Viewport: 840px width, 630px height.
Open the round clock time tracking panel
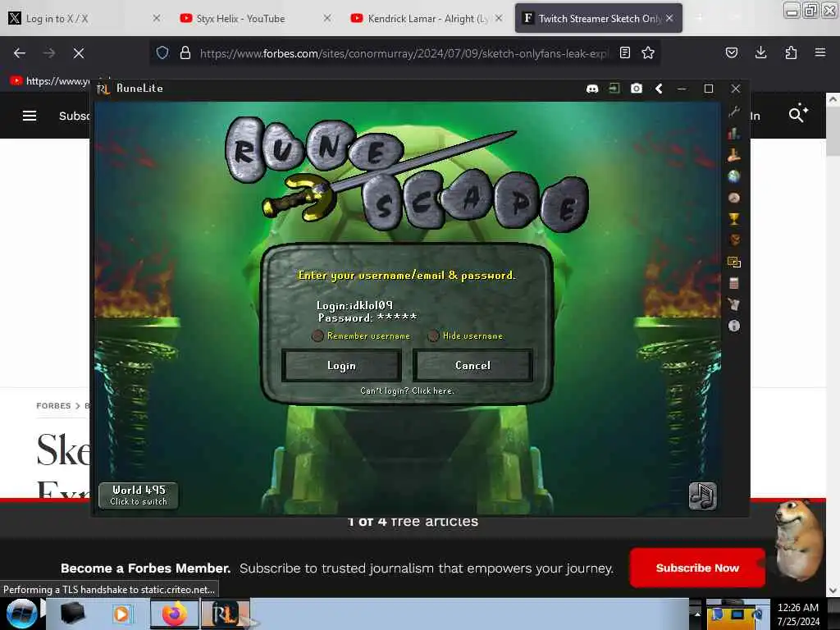[x=734, y=198]
